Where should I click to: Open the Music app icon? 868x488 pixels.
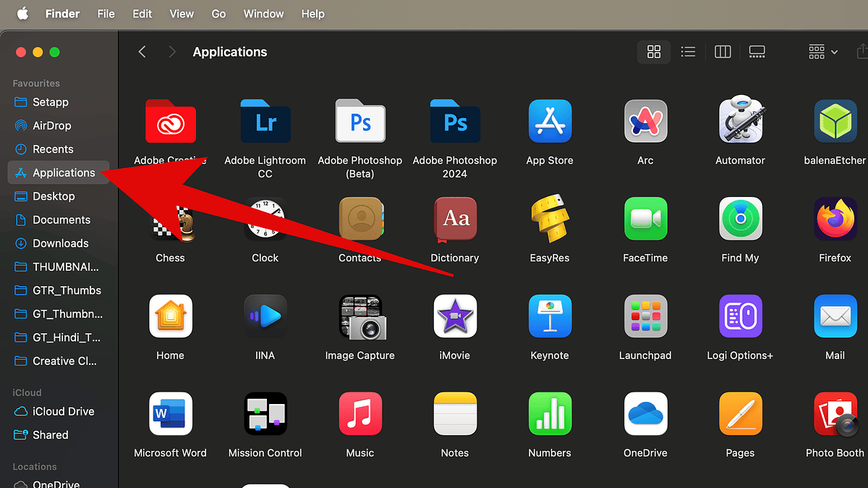click(360, 414)
